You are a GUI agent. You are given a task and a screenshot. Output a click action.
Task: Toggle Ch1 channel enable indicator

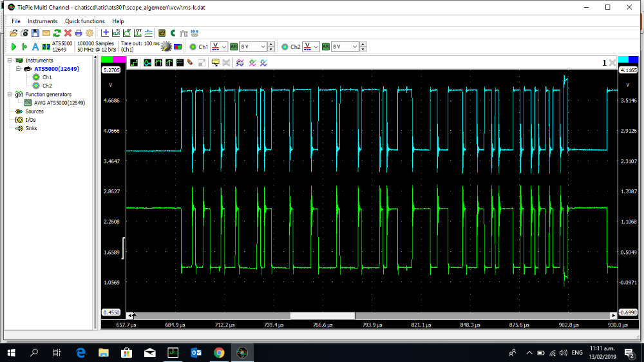point(193,47)
